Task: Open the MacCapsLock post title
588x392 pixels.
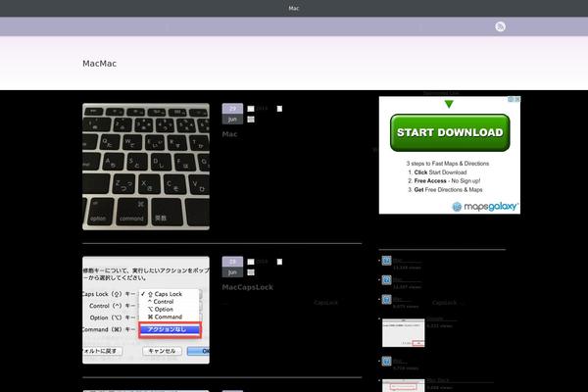Action: tap(248, 287)
